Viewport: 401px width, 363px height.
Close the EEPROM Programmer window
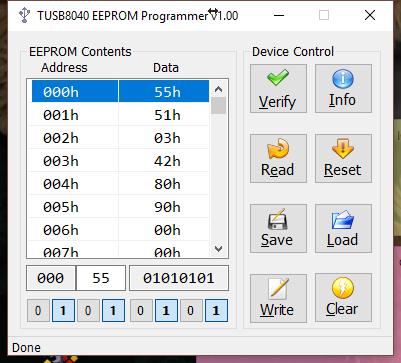[370, 15]
